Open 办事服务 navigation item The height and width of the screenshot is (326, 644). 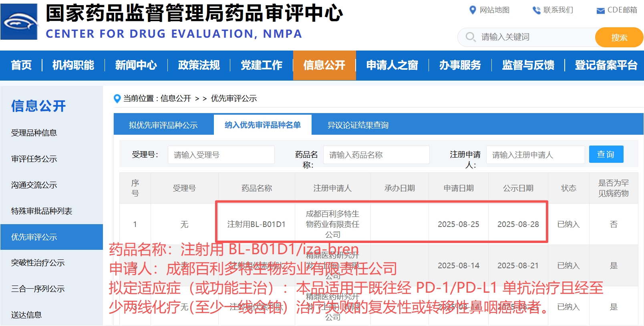pos(460,65)
